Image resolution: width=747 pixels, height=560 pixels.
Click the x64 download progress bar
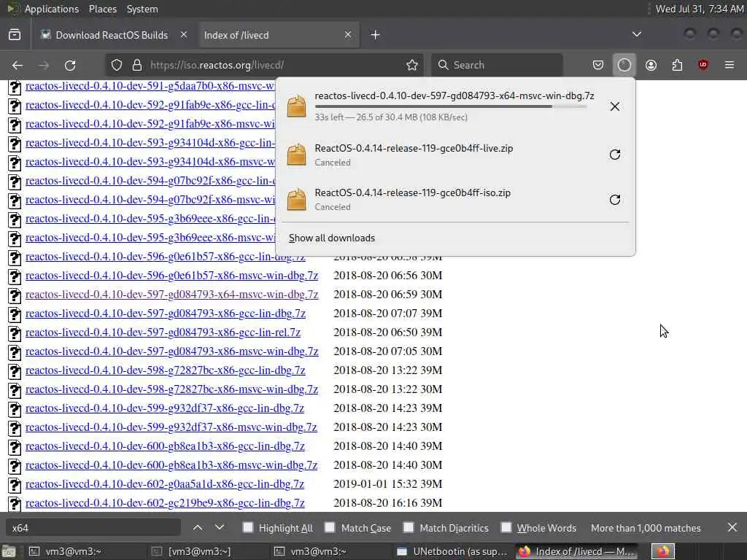click(451, 106)
